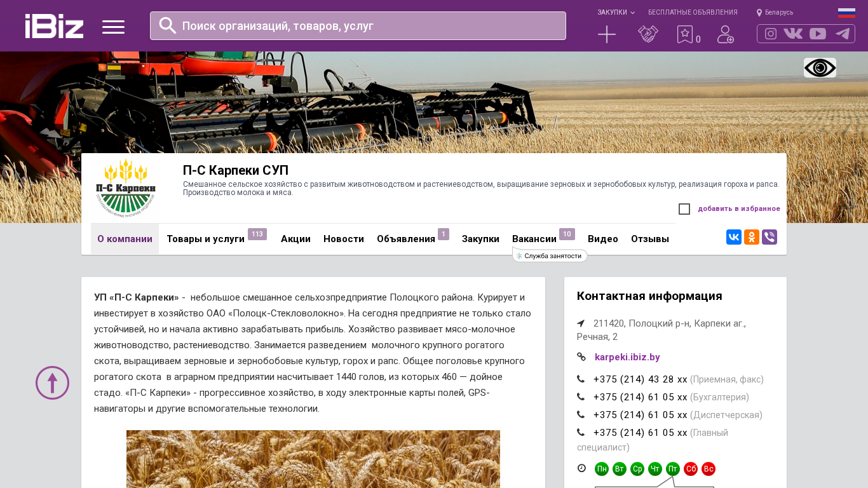Viewport: 868px width, 488px height.
Task: Select Wednesday (Ср) schedule circle
Action: (x=637, y=469)
